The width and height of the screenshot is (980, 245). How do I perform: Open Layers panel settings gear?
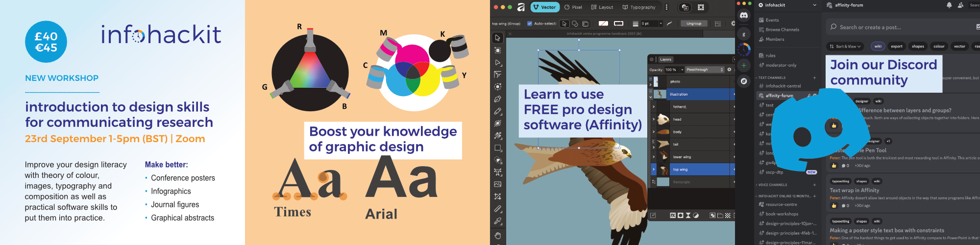[729, 70]
